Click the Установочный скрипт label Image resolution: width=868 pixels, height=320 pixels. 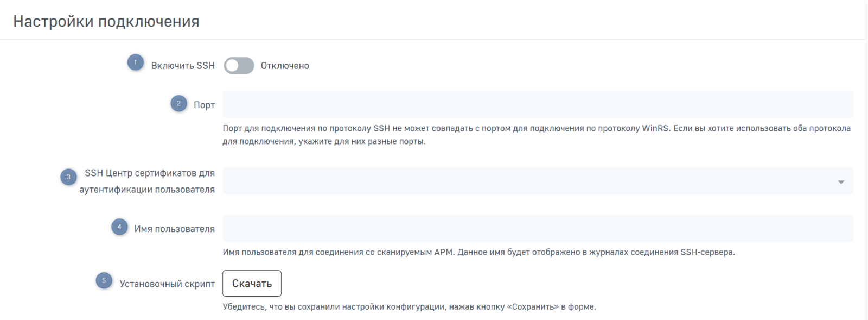coord(167,284)
